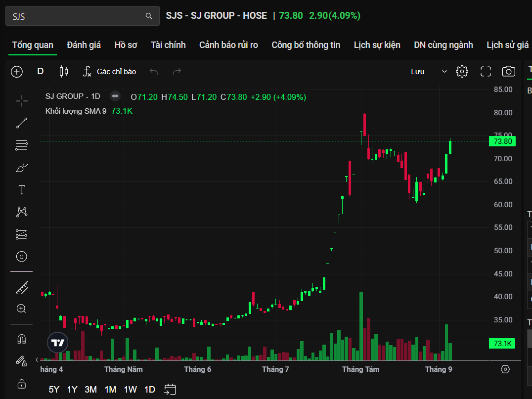The height and width of the screenshot is (399, 532).
Task: Click the TradingView logo on chart
Action: [x=58, y=343]
